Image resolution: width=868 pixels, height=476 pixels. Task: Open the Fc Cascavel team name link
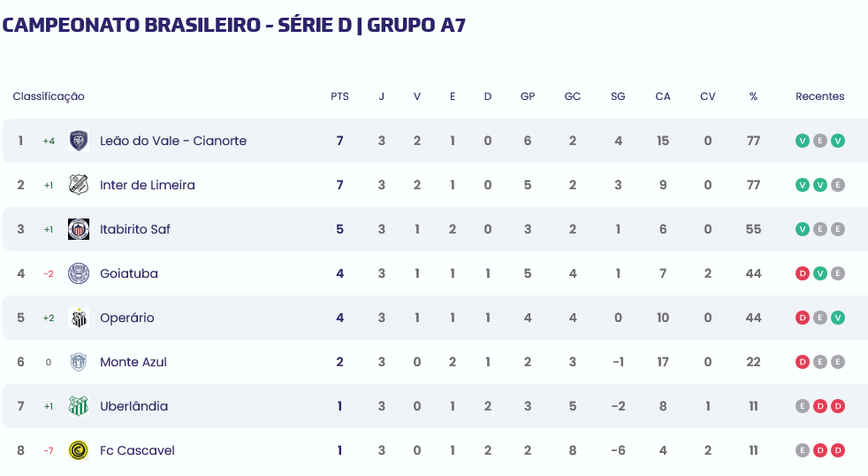pyautogui.click(x=137, y=450)
